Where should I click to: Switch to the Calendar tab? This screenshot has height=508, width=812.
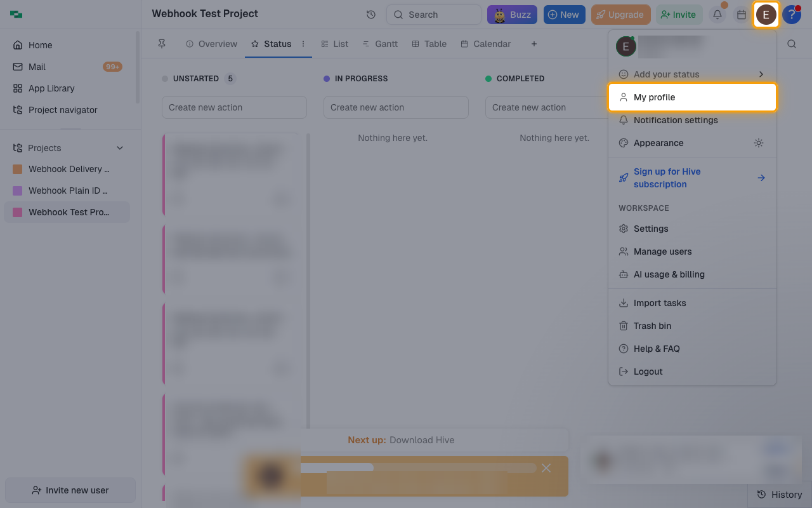[x=485, y=44]
